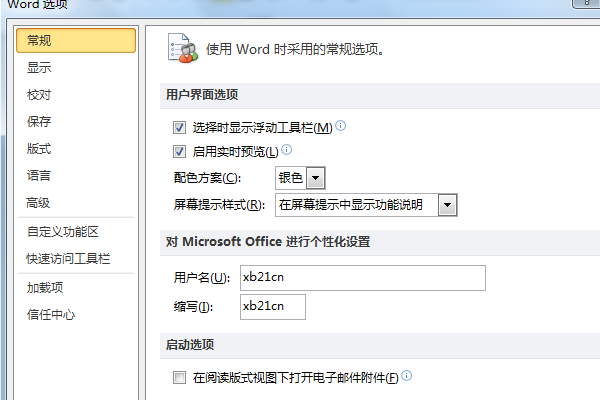The image size is (600, 400).
Task: Open the 加载项 category
Action: 45,287
